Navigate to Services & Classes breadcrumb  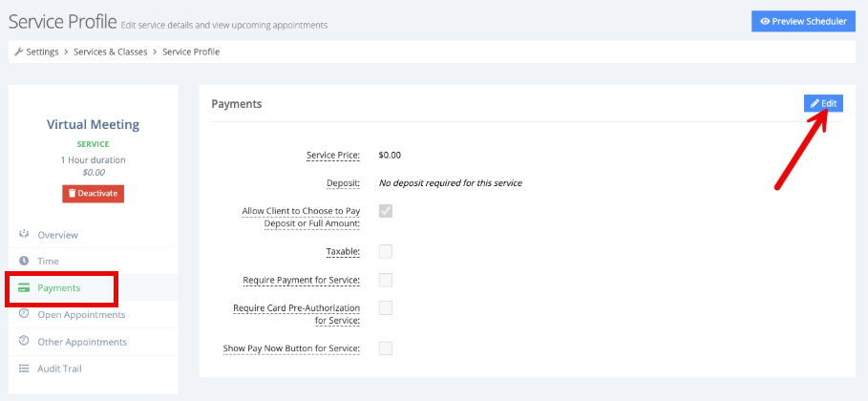tap(111, 52)
